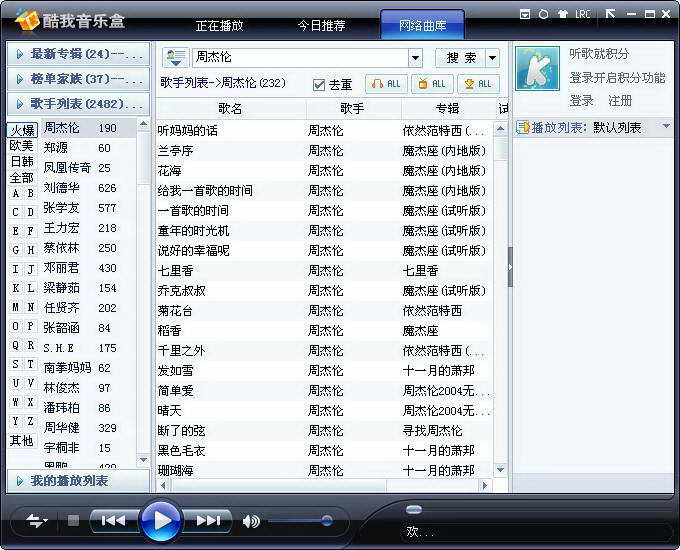This screenshot has height=550, width=680.
Task: Filter artists by letter Z
Action: click(x=30, y=421)
